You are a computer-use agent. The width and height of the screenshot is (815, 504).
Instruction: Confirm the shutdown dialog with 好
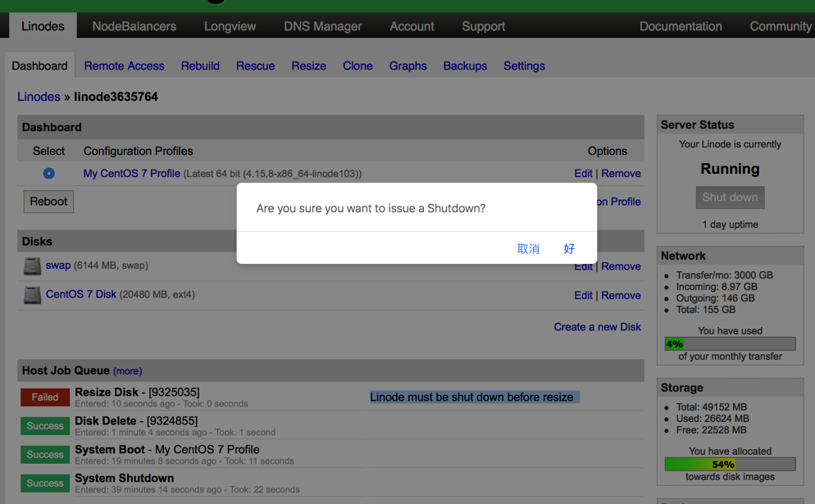[x=569, y=249]
